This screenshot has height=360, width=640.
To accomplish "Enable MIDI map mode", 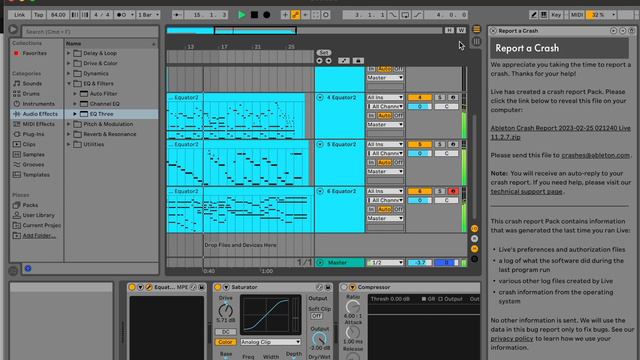I will [577, 15].
